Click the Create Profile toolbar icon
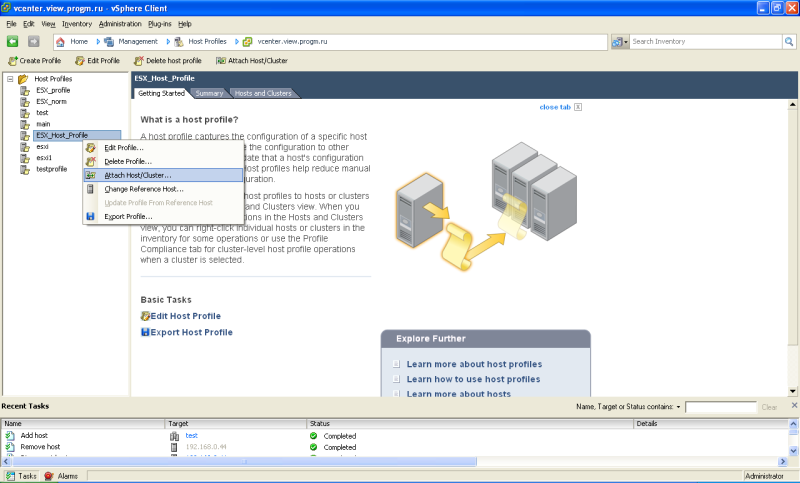The width and height of the screenshot is (800, 483). [13, 61]
